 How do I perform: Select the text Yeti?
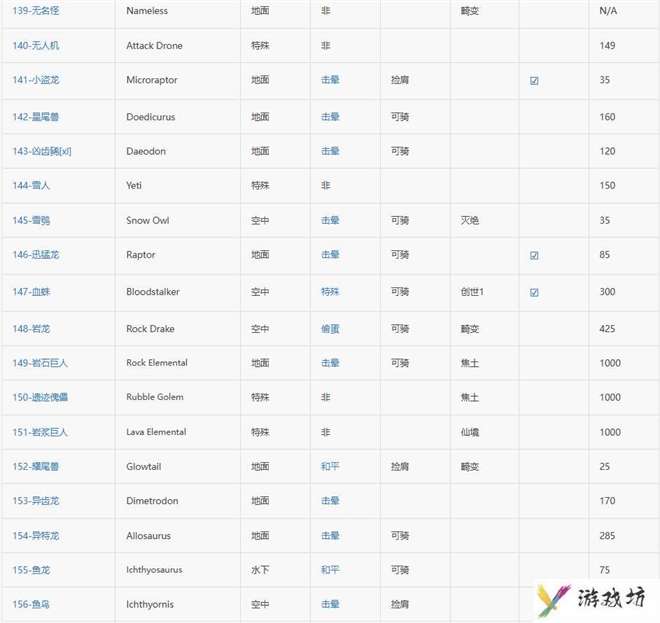(x=133, y=186)
